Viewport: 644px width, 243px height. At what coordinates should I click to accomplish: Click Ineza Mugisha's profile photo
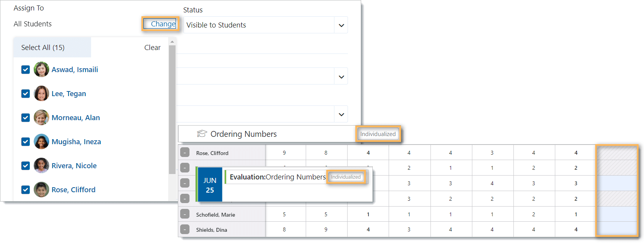41,142
